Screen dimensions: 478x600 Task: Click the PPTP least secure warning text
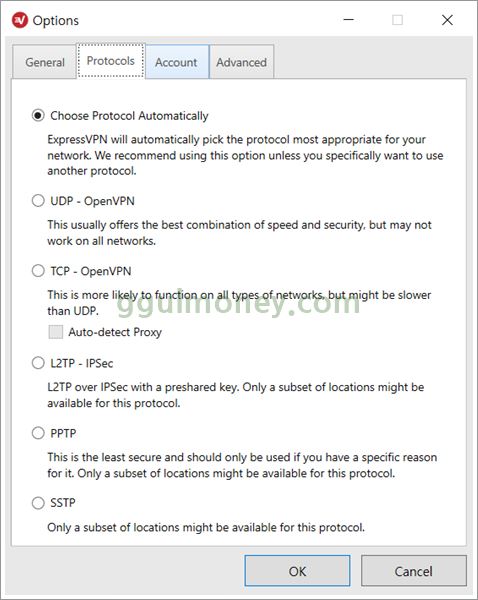click(x=242, y=465)
